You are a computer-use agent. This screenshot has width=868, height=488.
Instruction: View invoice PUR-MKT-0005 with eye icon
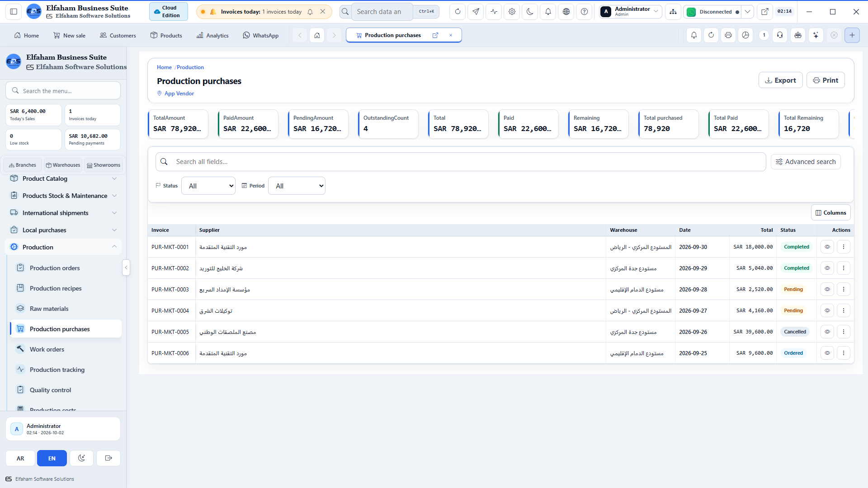(x=827, y=332)
